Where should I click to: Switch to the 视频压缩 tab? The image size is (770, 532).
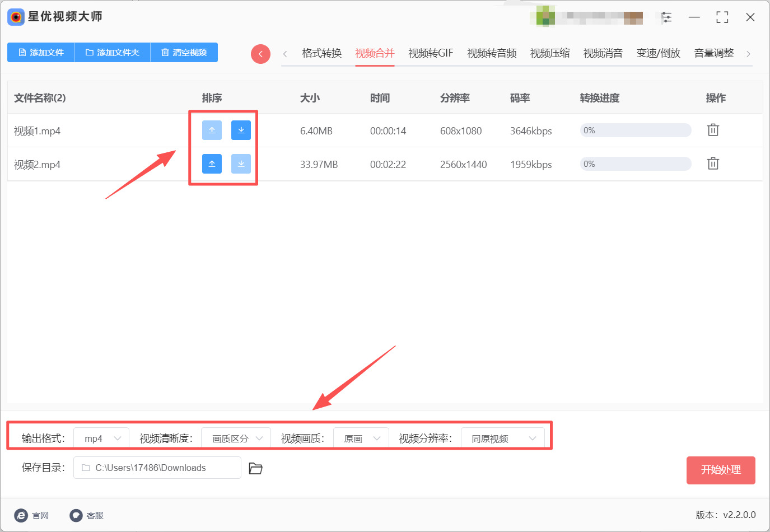point(550,53)
